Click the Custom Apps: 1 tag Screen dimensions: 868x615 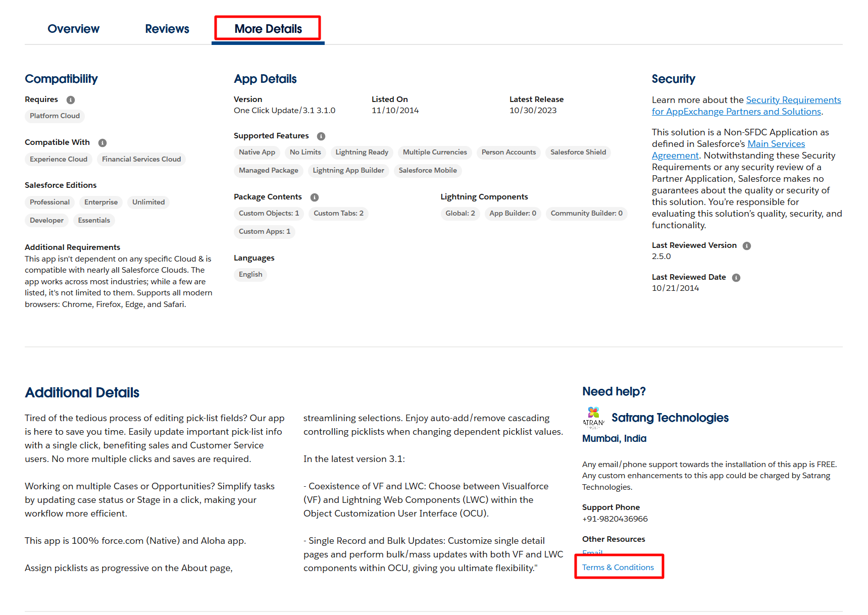click(x=265, y=231)
